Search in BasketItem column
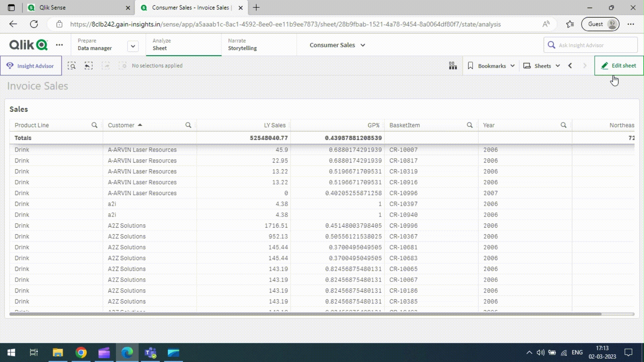644x362 pixels. (x=470, y=125)
